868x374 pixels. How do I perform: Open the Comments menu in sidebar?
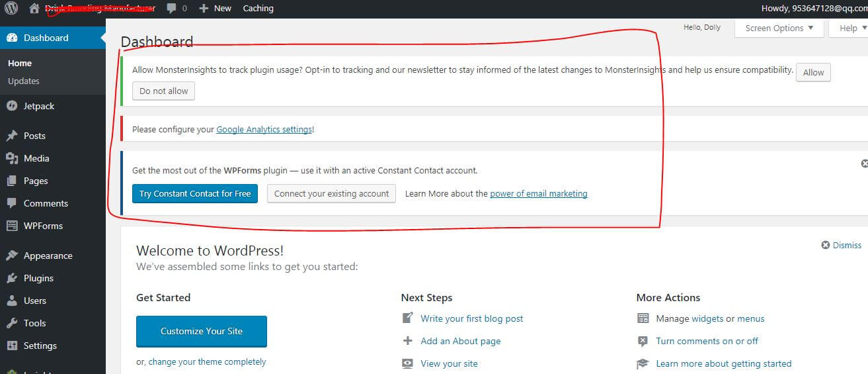pos(53,203)
